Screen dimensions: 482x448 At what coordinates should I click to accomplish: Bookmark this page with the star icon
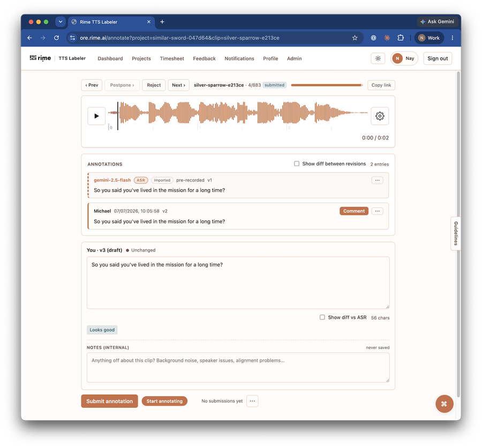coord(355,38)
